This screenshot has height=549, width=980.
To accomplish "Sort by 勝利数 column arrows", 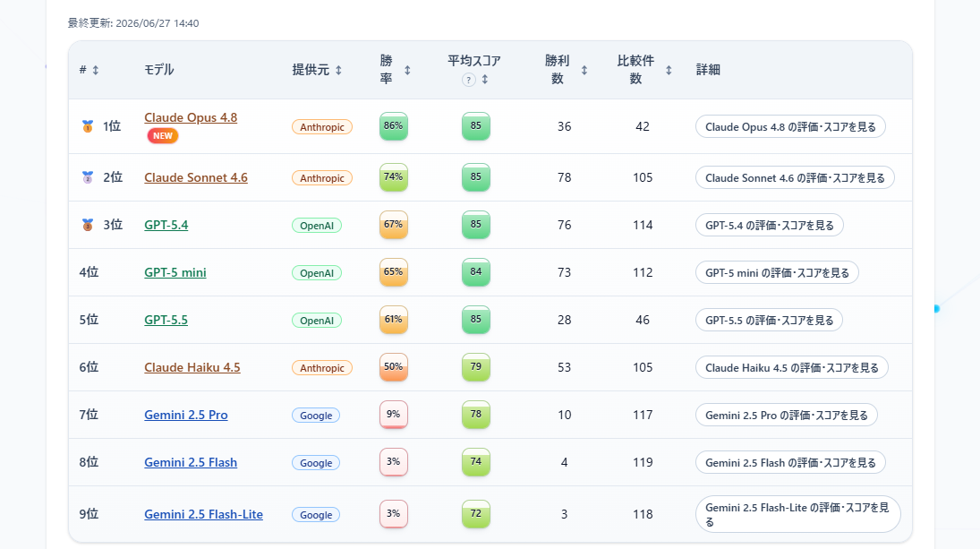I will [x=584, y=70].
